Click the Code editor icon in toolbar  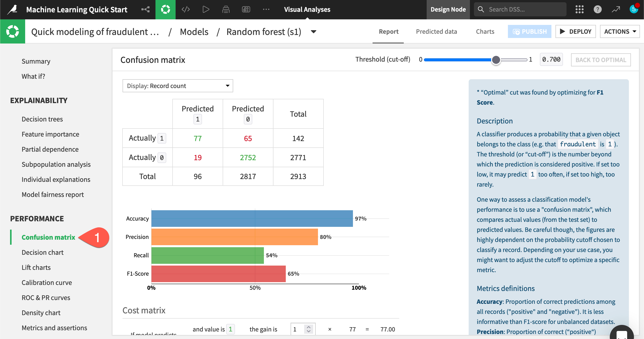186,9
